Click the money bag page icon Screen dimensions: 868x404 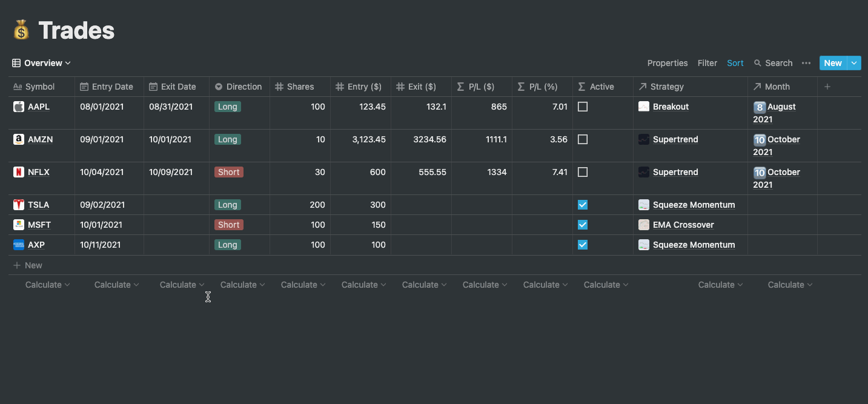point(20,28)
